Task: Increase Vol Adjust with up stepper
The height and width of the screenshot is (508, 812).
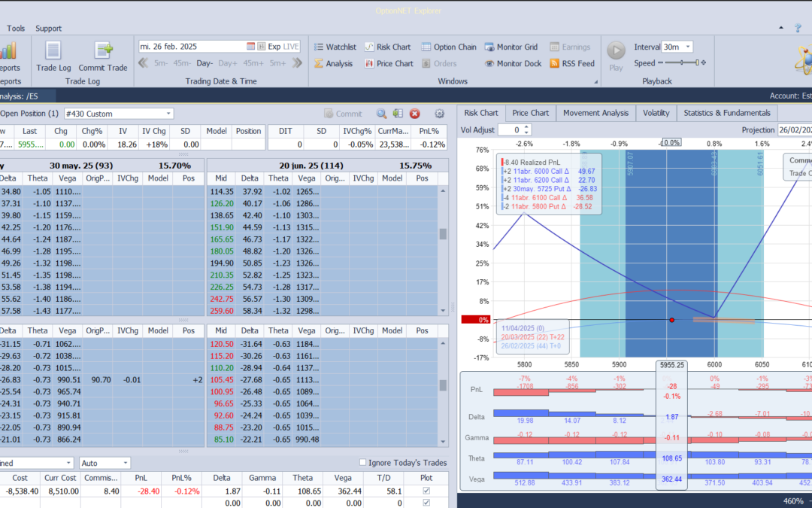Action: [x=526, y=127]
